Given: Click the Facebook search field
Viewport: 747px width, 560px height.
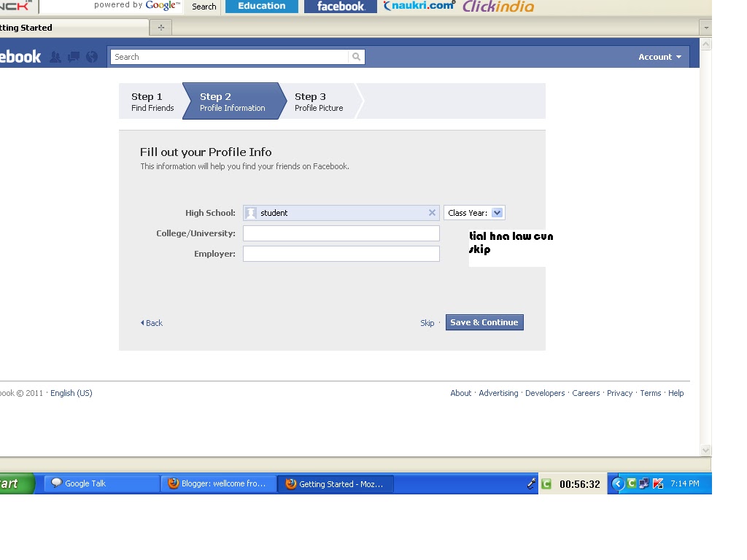Looking at the screenshot, I should [230, 57].
